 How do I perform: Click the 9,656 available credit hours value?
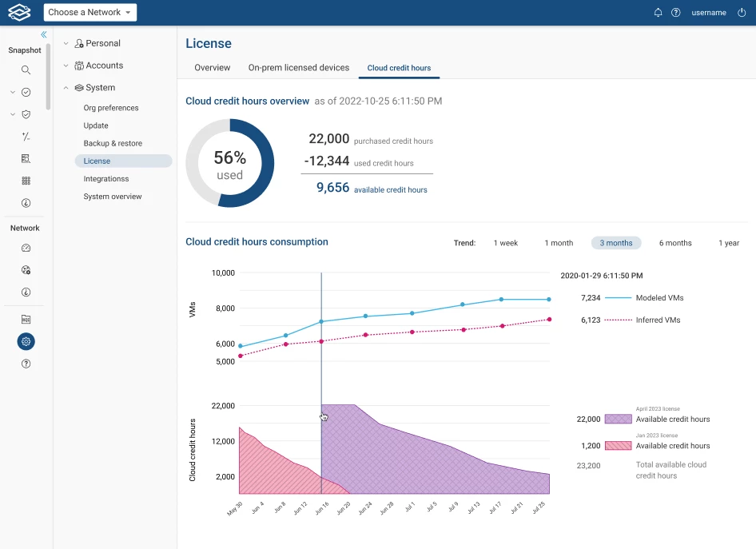click(332, 188)
